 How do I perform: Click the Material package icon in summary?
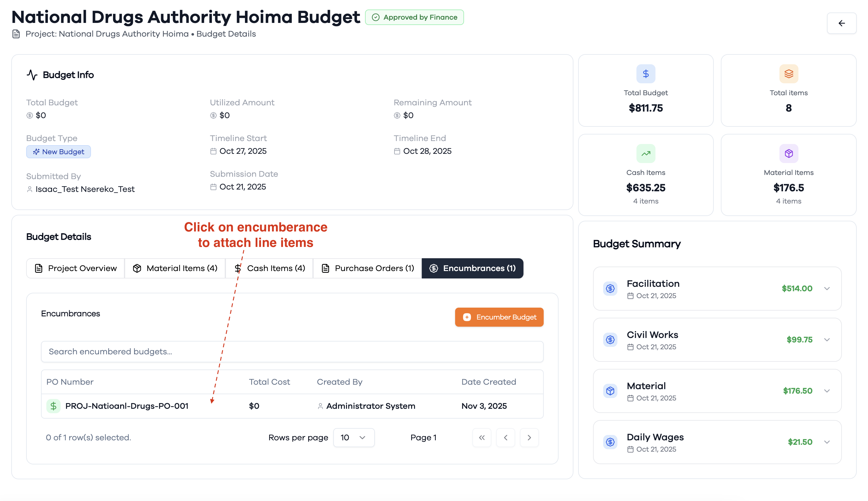pos(610,391)
